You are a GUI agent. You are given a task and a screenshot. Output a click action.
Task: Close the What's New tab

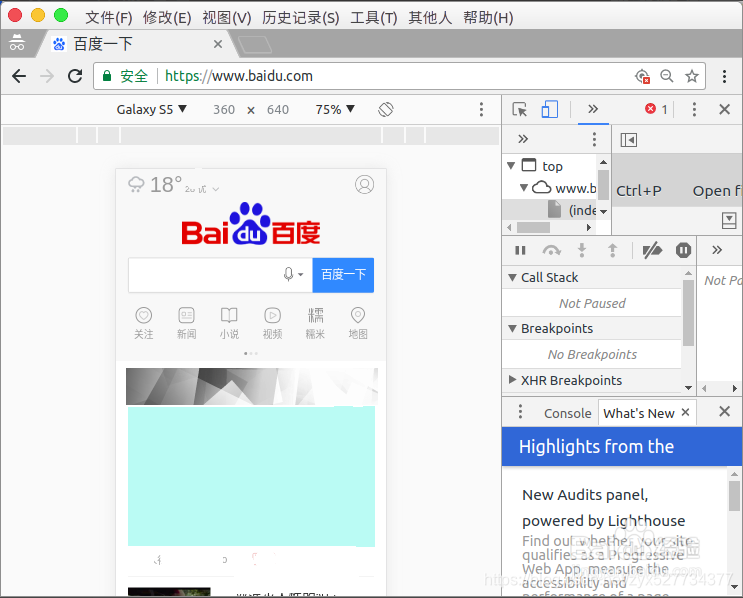(685, 412)
